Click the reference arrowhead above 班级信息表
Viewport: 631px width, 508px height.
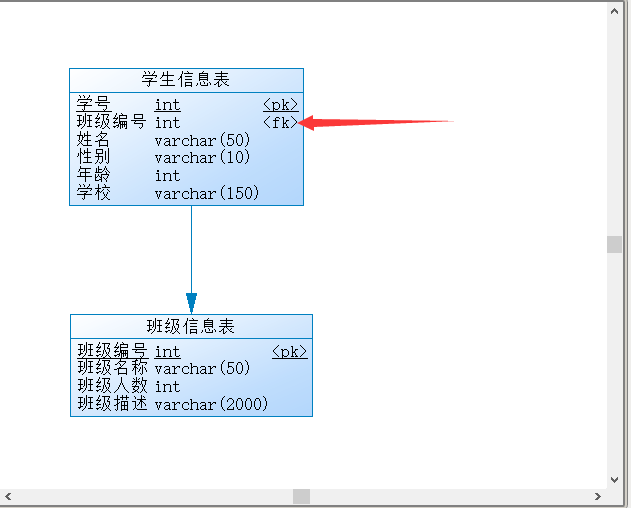tap(192, 303)
